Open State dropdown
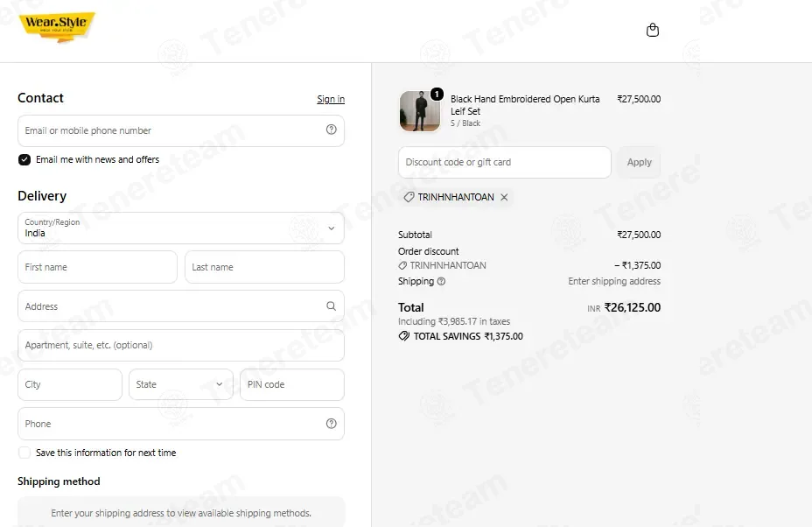 tap(181, 384)
